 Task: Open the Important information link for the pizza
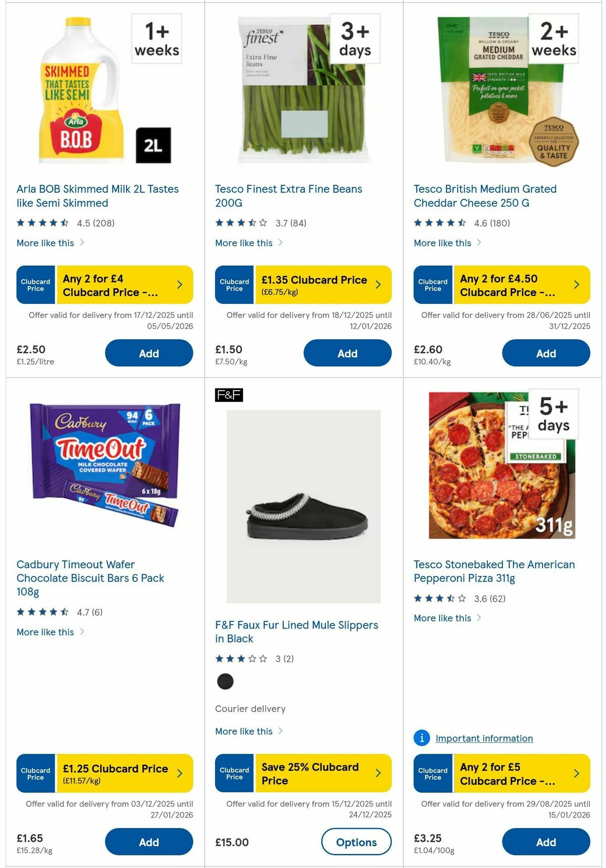tap(484, 738)
